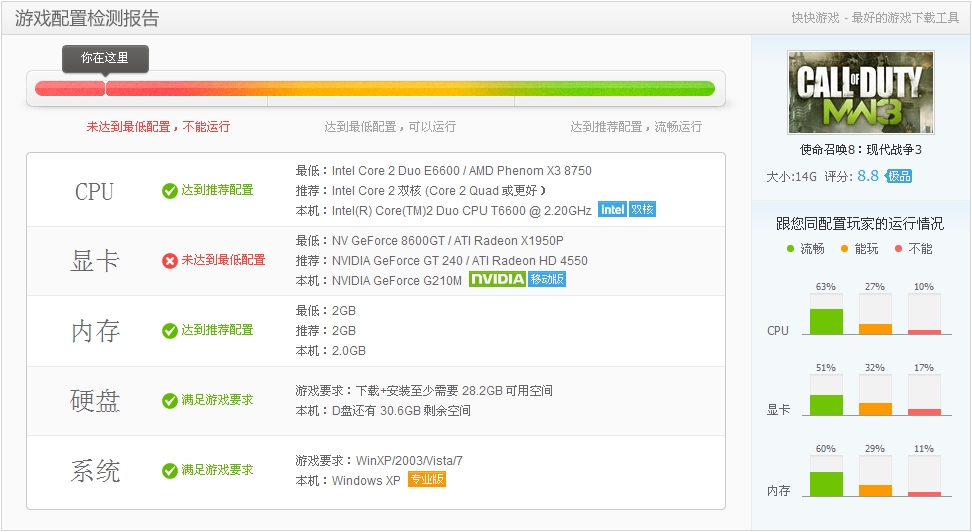
Task: Click the 系统 row heading
Action: (95, 471)
